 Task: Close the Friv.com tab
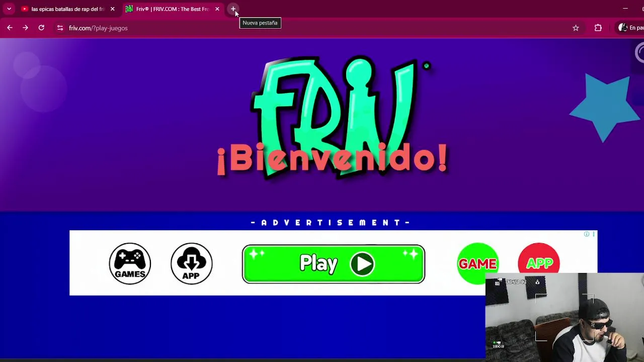tap(217, 9)
